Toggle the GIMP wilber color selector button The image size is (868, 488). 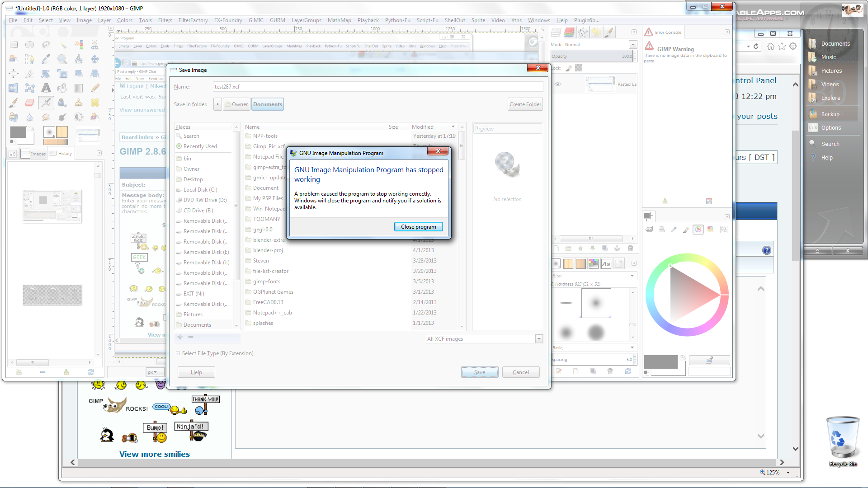[x=649, y=230]
